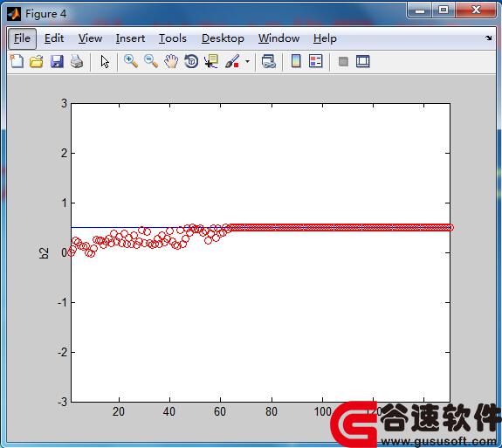Image resolution: width=502 pixels, height=448 pixels.
Task: Click the Link Plot toolbar button
Action: [x=268, y=61]
